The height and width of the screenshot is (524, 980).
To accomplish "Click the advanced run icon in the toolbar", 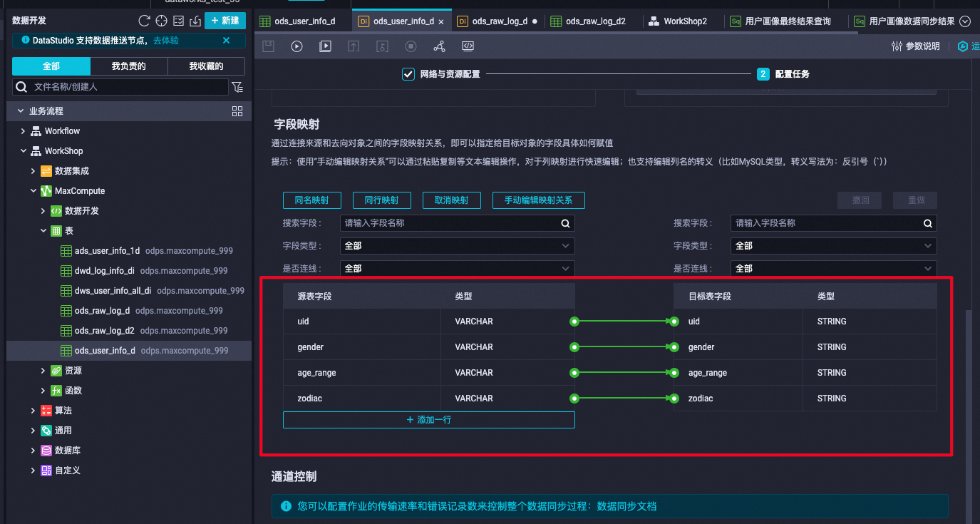I will tap(325, 46).
